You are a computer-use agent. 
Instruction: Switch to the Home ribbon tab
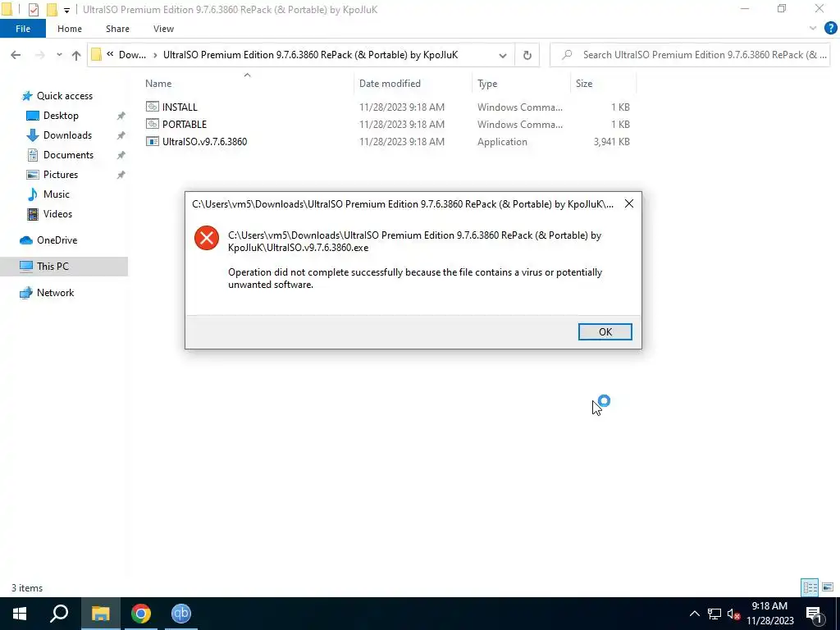[70, 29]
